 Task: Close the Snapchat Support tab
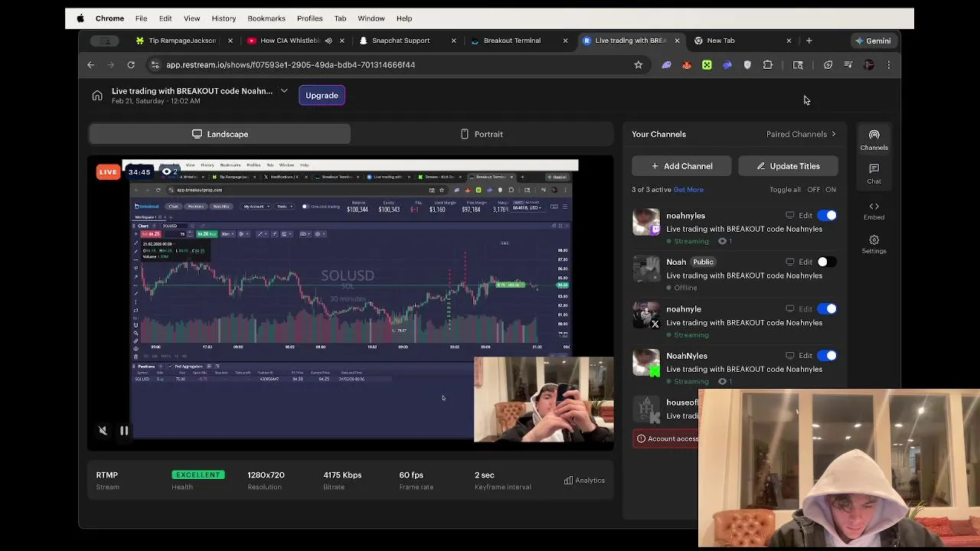[x=453, y=41]
